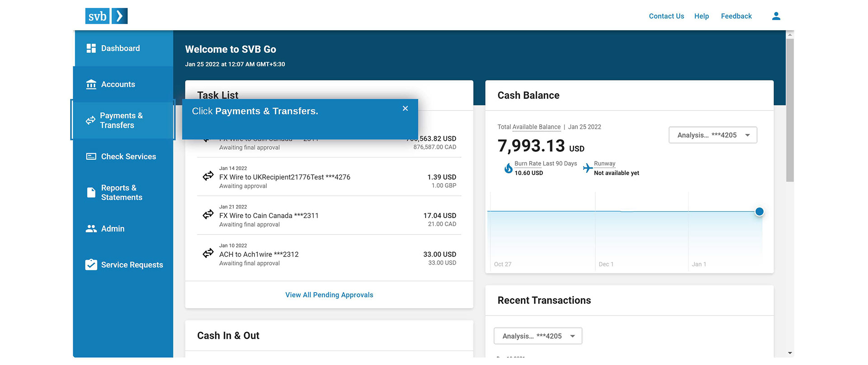Click the Admin people icon
Screen dimensions: 868x365
tap(91, 229)
